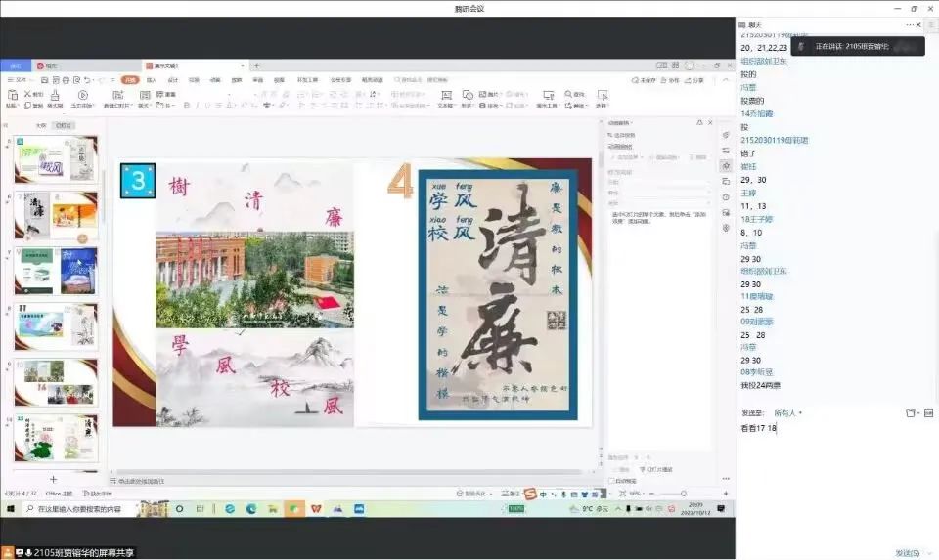Switch to the Outline view tab

41,126
